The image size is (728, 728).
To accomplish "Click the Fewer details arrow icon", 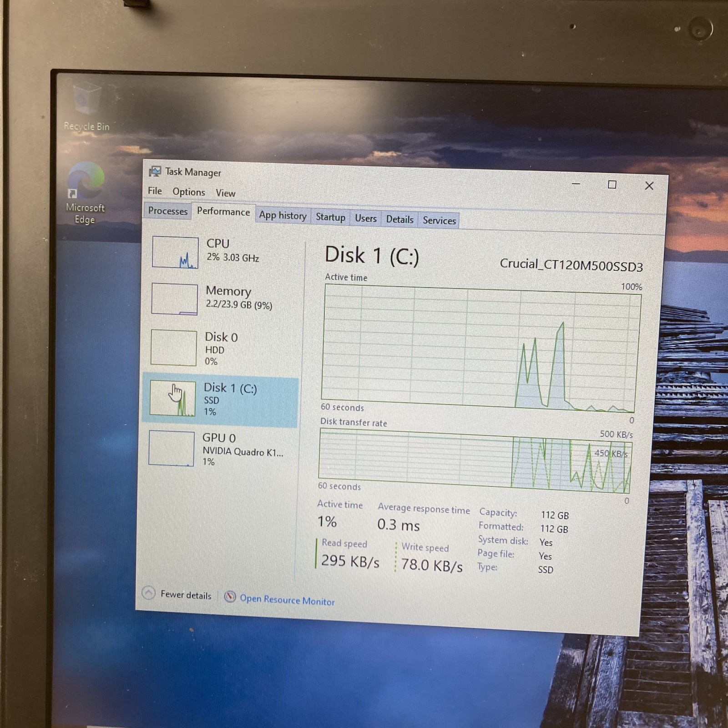I will [148, 592].
